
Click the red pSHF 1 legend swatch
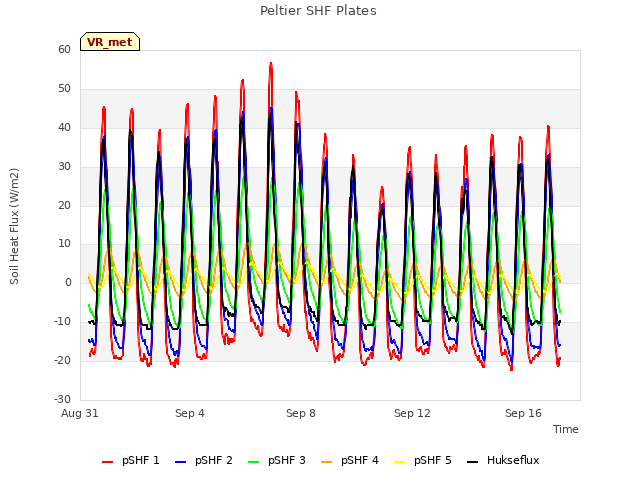click(x=107, y=462)
